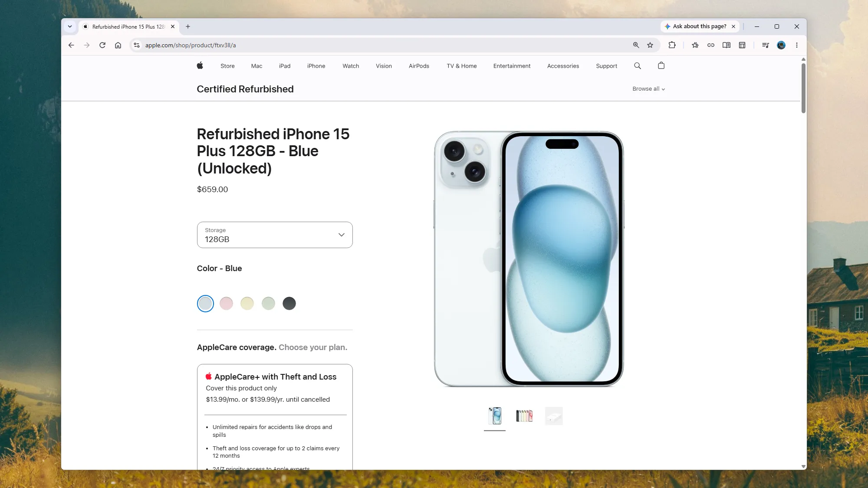Click the Certified Refurbished heading link
This screenshot has height=488, width=868.
click(245, 89)
